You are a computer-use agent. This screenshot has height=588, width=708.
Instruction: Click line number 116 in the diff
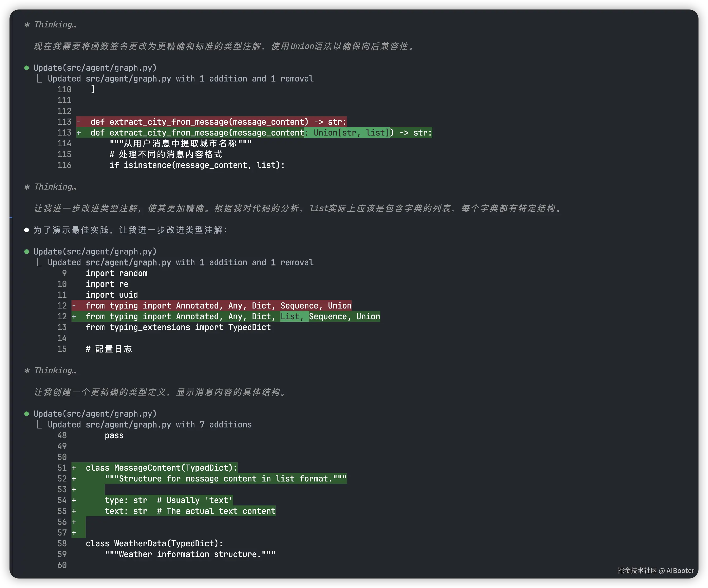(64, 165)
